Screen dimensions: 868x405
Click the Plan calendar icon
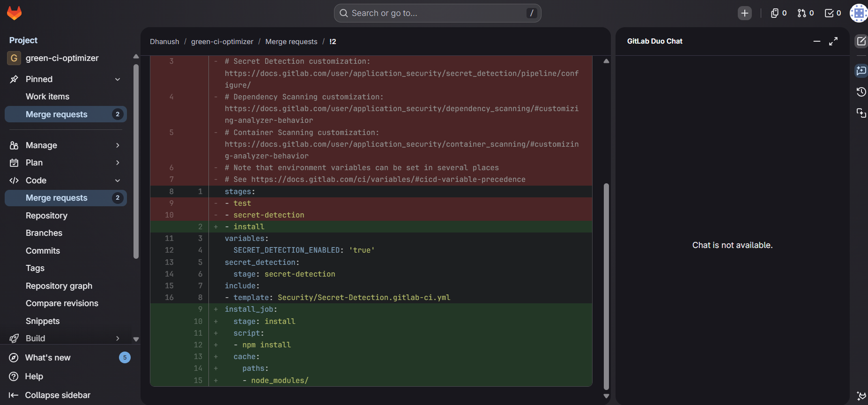tap(14, 163)
